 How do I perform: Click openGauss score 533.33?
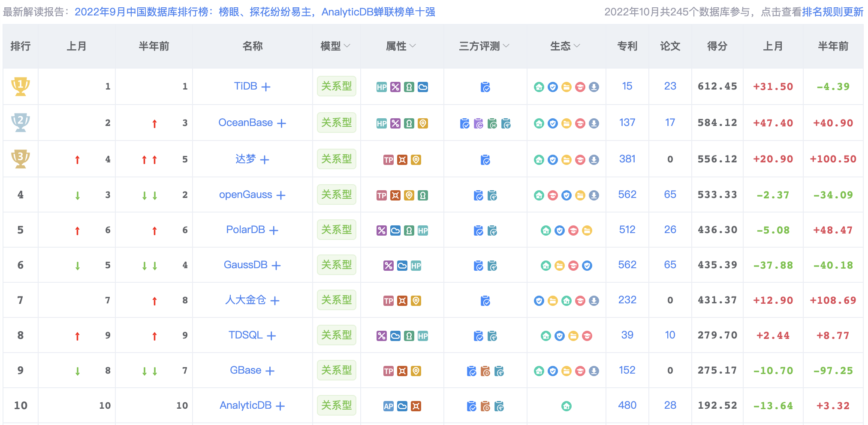coord(717,195)
